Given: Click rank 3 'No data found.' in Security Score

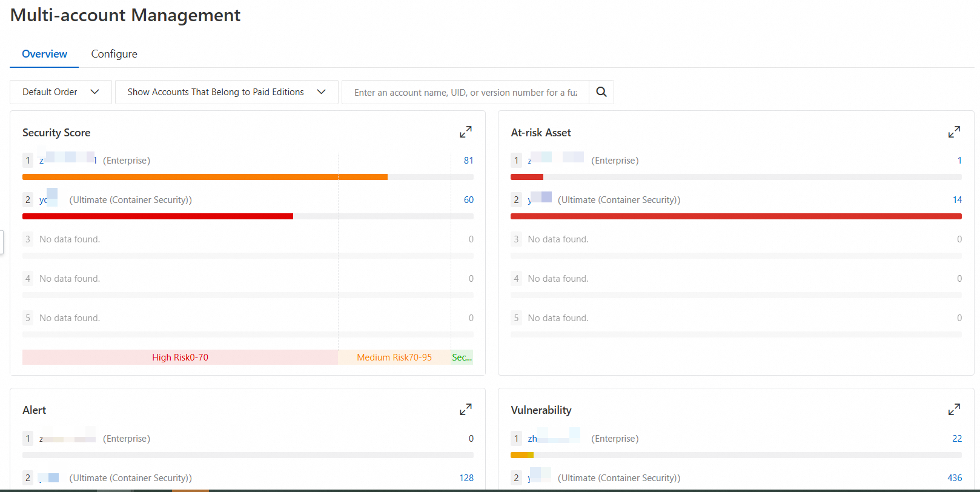Looking at the screenshot, I should [x=70, y=239].
